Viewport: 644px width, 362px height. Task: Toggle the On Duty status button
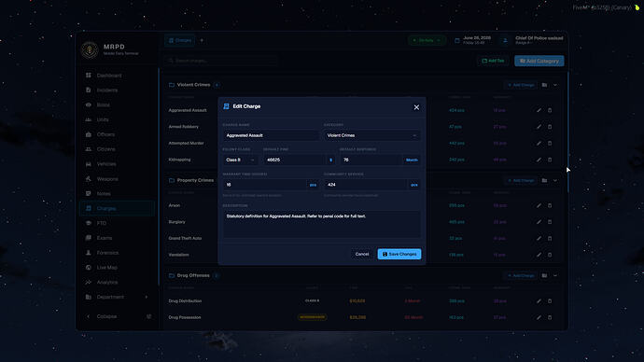[x=427, y=40]
